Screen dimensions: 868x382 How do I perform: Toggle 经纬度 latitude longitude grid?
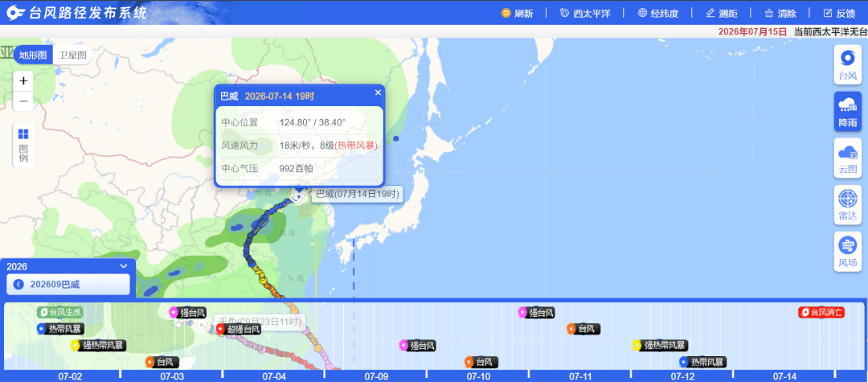(658, 14)
